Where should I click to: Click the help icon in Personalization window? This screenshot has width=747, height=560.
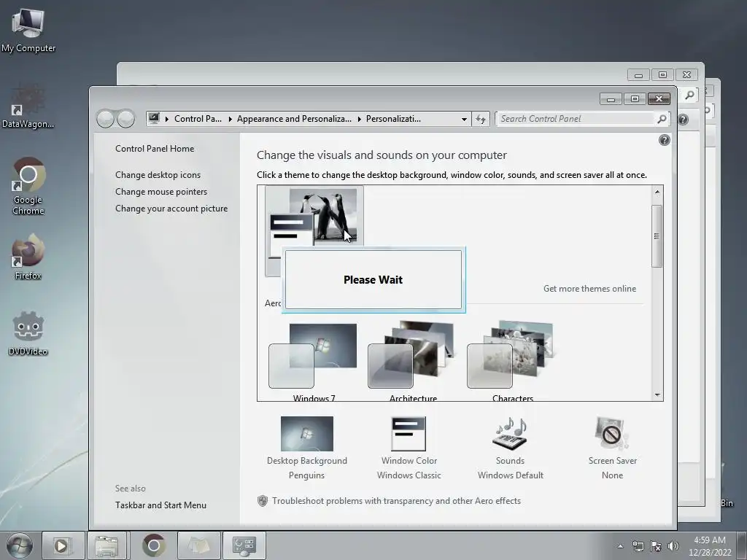664,140
